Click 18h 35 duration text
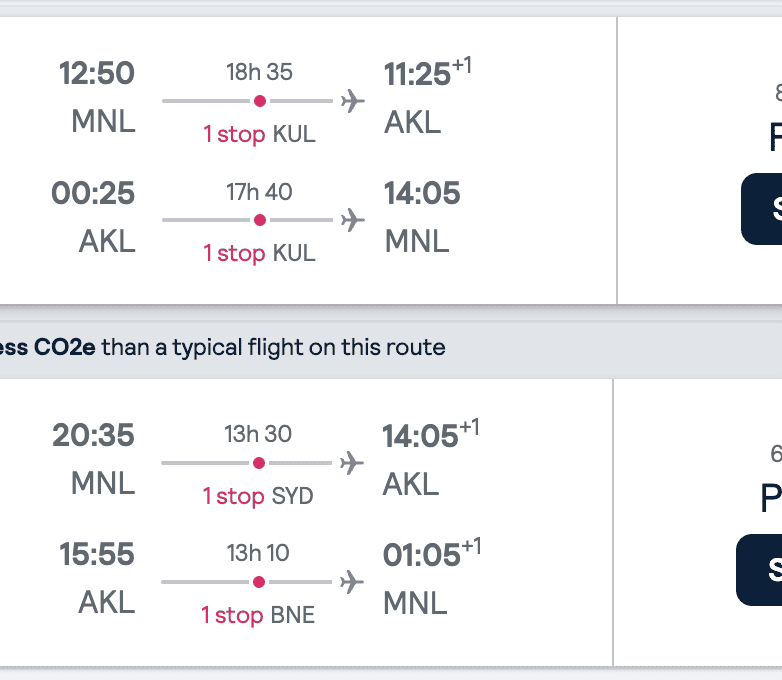The width and height of the screenshot is (782, 680). coord(259,72)
